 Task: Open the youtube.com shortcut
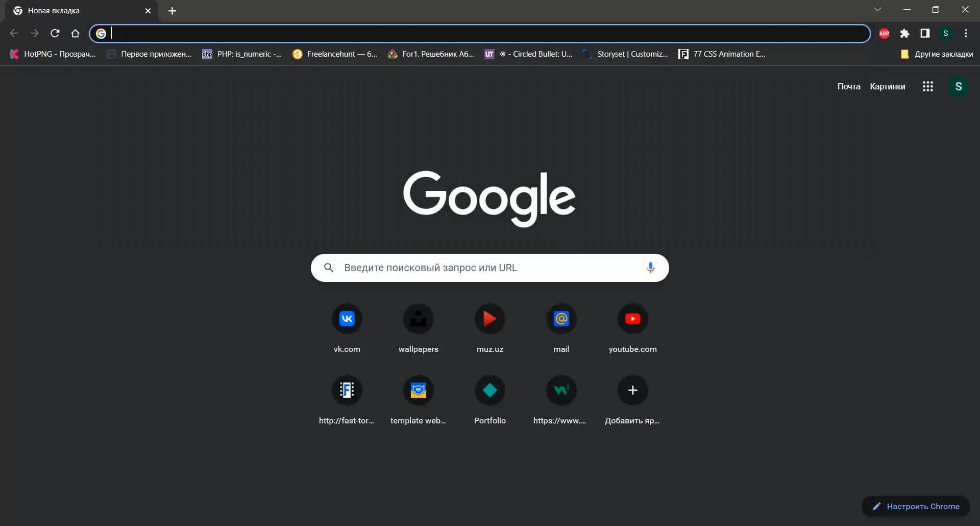pyautogui.click(x=633, y=328)
